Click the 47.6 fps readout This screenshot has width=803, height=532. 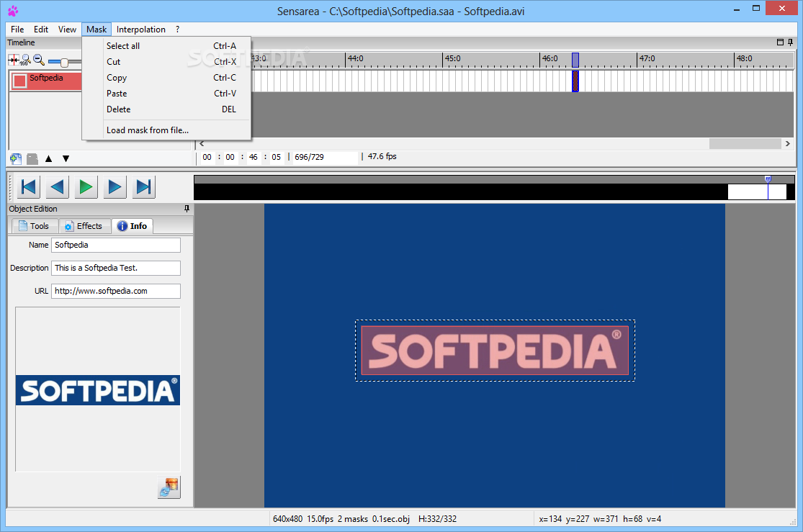point(382,157)
